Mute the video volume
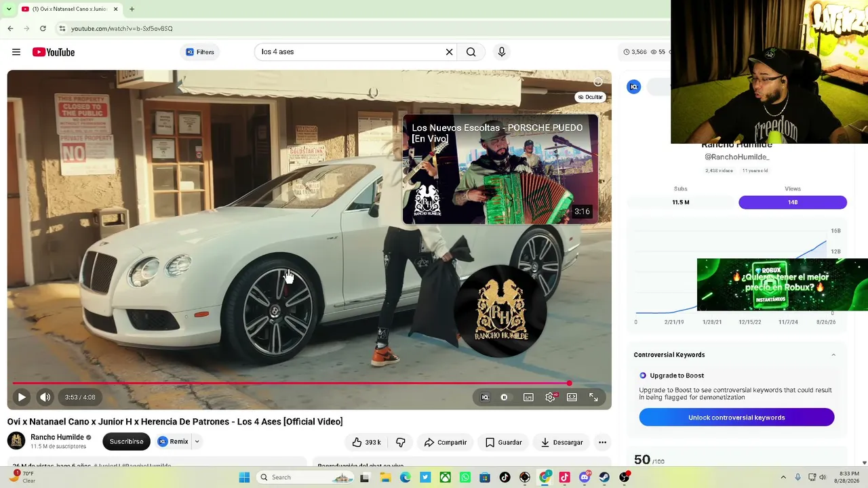Viewport: 868px width, 488px height. (x=45, y=397)
